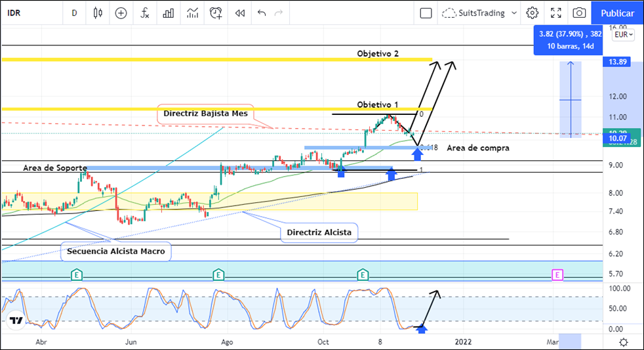The height and width of the screenshot is (350, 644).
Task: Open the financials bar chart icon
Action: pyautogui.click(x=169, y=12)
